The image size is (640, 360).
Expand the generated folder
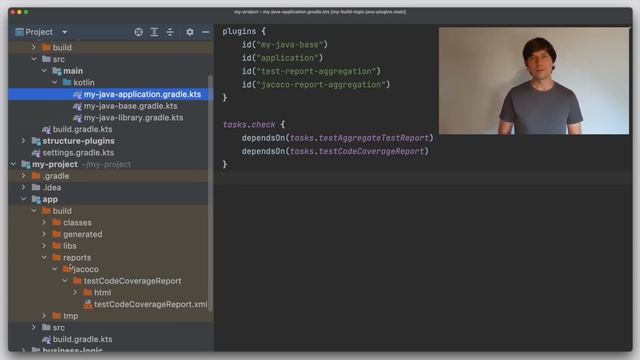[44, 234]
